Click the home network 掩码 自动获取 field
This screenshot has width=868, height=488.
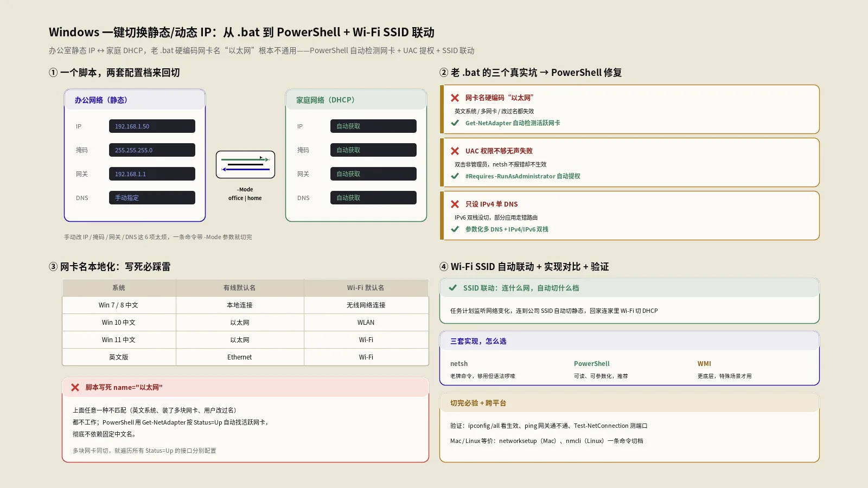click(373, 150)
